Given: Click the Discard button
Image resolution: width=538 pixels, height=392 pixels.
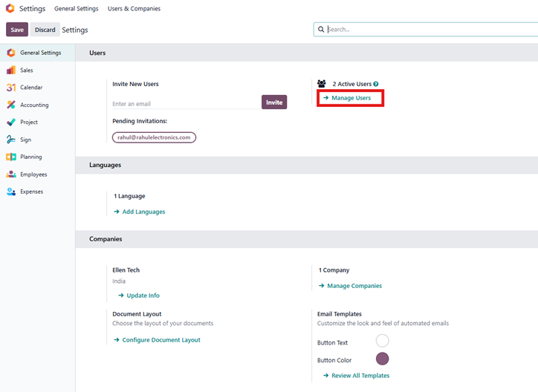Looking at the screenshot, I should (x=45, y=30).
